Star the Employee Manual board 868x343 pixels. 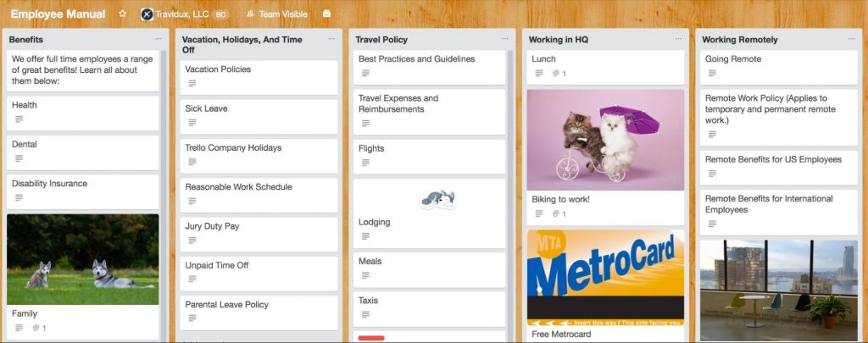[x=122, y=14]
